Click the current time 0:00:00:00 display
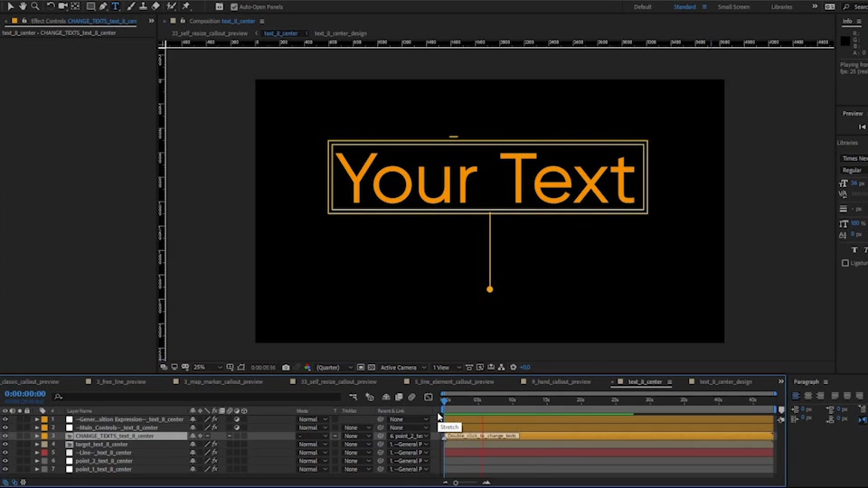Viewport: 868px width, 488px height. coord(25,393)
